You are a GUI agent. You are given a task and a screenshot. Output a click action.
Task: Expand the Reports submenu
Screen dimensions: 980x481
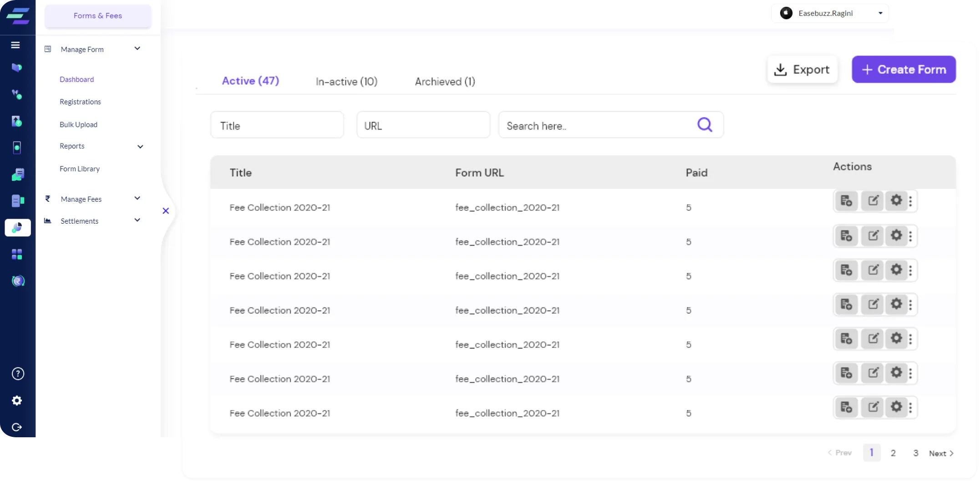(140, 146)
